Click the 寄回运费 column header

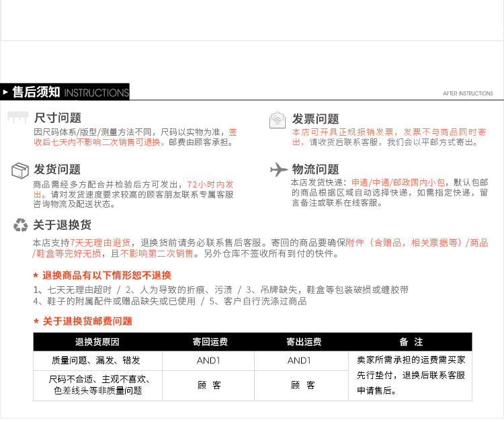pos(210,341)
